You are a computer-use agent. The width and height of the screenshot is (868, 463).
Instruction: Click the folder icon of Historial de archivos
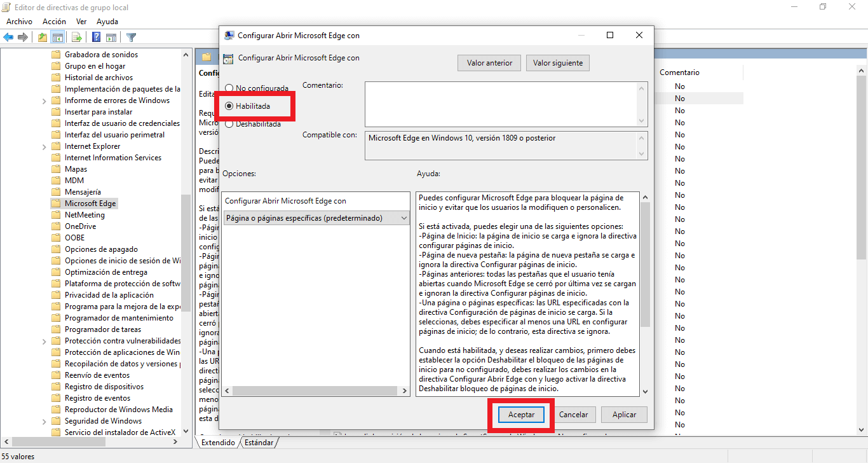pyautogui.click(x=56, y=78)
